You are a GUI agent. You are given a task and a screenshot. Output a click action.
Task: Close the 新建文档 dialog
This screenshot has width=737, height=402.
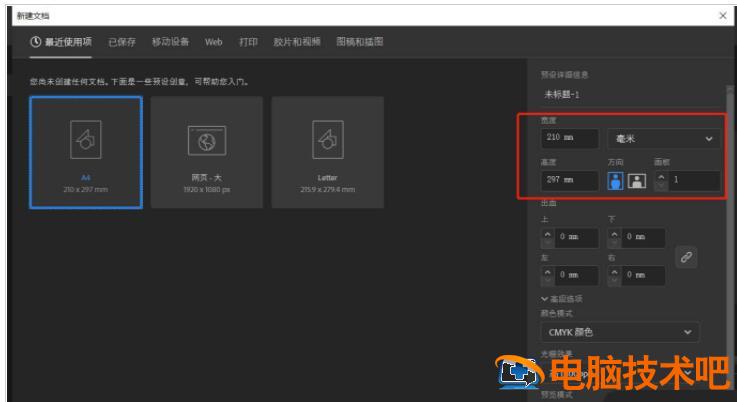click(723, 16)
